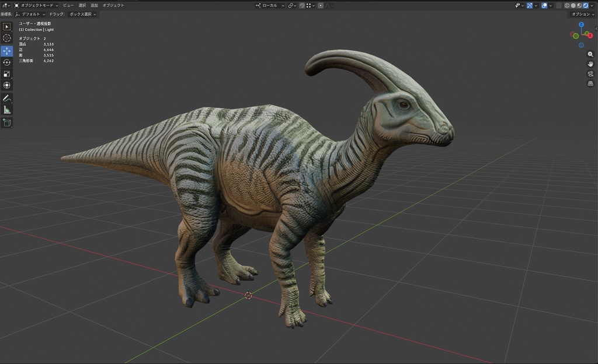Open the オプション dropdown in the viewport

click(584, 13)
